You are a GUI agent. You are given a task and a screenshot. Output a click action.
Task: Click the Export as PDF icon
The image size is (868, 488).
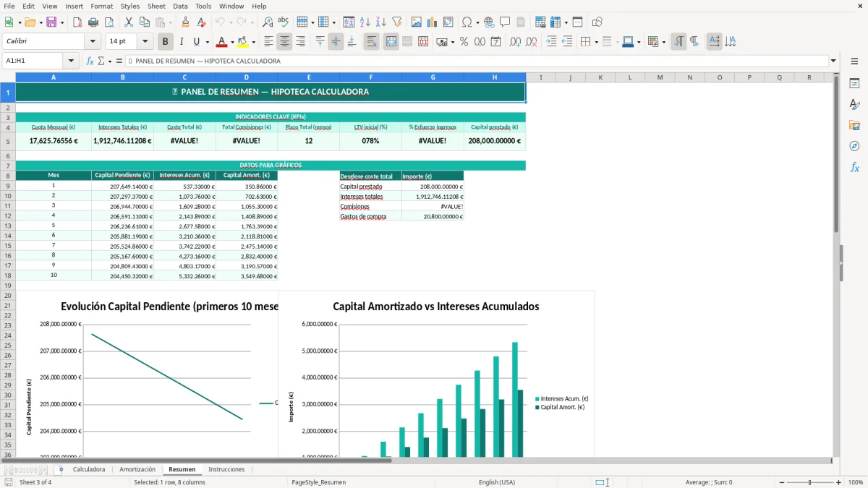coord(77,22)
